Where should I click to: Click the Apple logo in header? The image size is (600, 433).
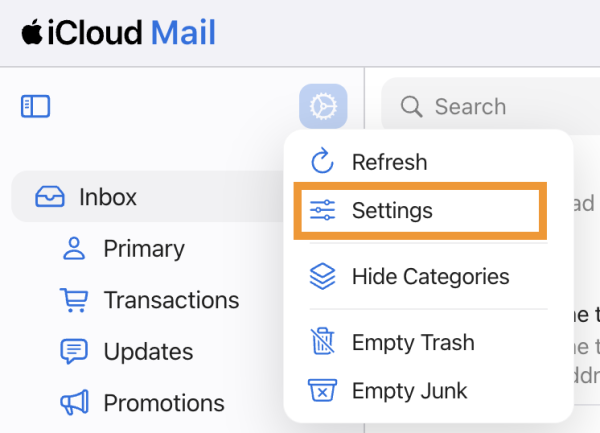pyautogui.click(x=32, y=32)
